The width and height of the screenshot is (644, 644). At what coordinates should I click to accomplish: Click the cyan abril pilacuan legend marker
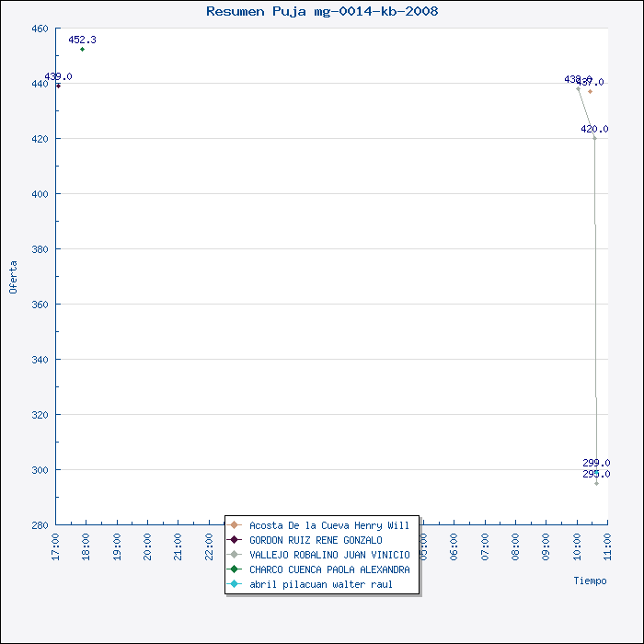coord(236,584)
